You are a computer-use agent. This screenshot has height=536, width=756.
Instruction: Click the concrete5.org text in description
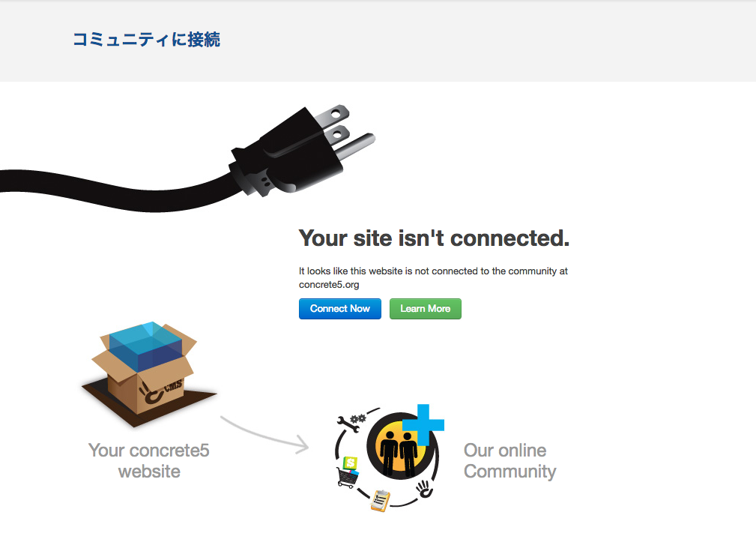coord(329,285)
